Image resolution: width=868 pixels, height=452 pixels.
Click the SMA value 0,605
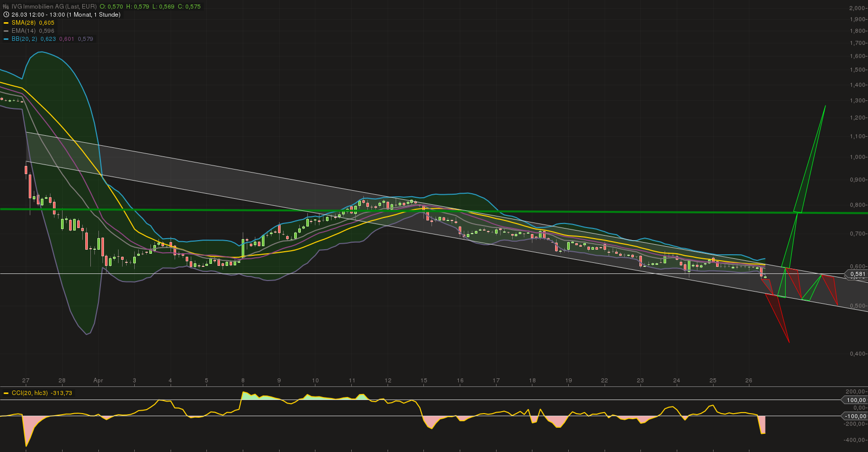pos(46,23)
